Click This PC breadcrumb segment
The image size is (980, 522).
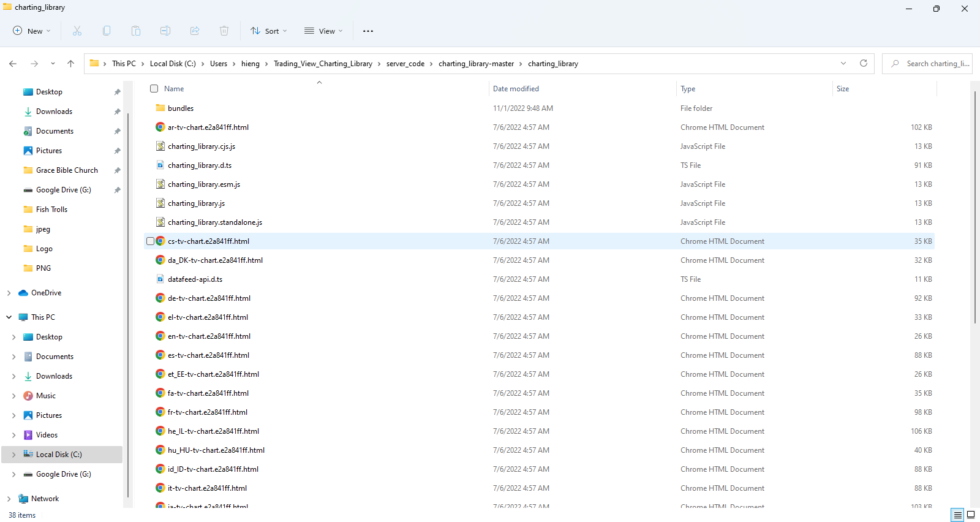[x=124, y=64]
